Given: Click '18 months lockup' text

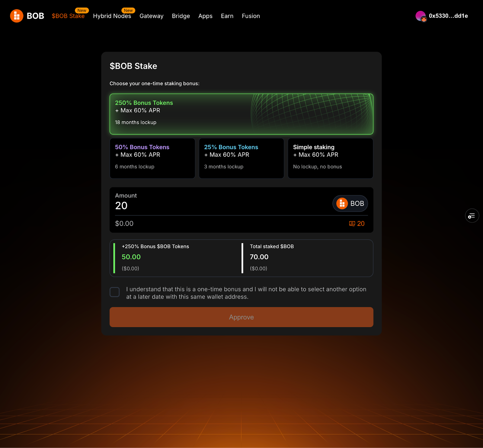Looking at the screenshot, I should pyautogui.click(x=136, y=122).
